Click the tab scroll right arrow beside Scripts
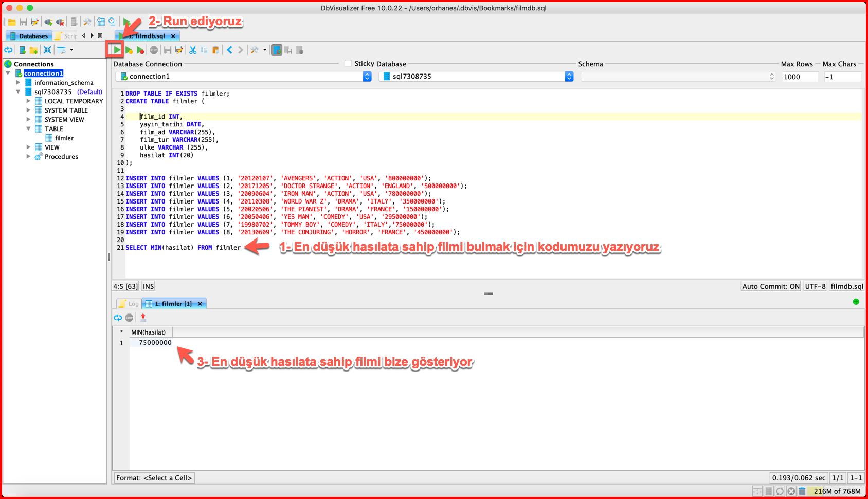868x499 pixels. (92, 36)
